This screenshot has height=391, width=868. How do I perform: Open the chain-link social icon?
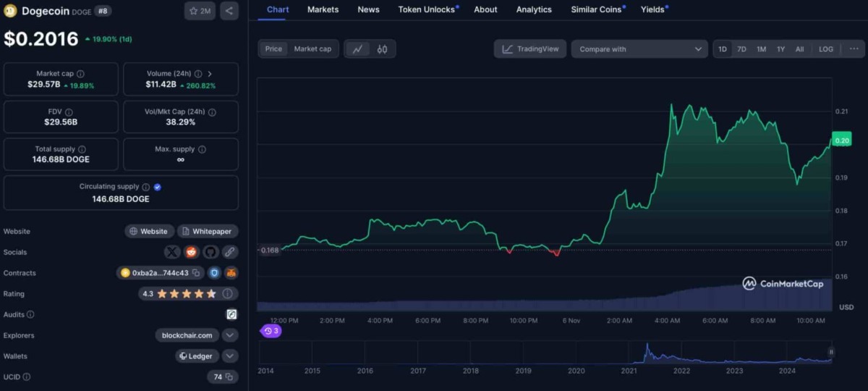[x=230, y=252]
